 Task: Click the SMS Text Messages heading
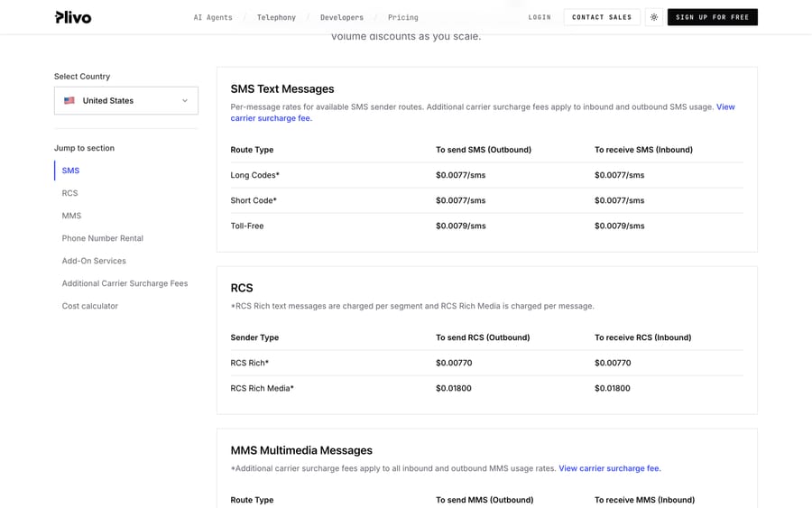[282, 89]
